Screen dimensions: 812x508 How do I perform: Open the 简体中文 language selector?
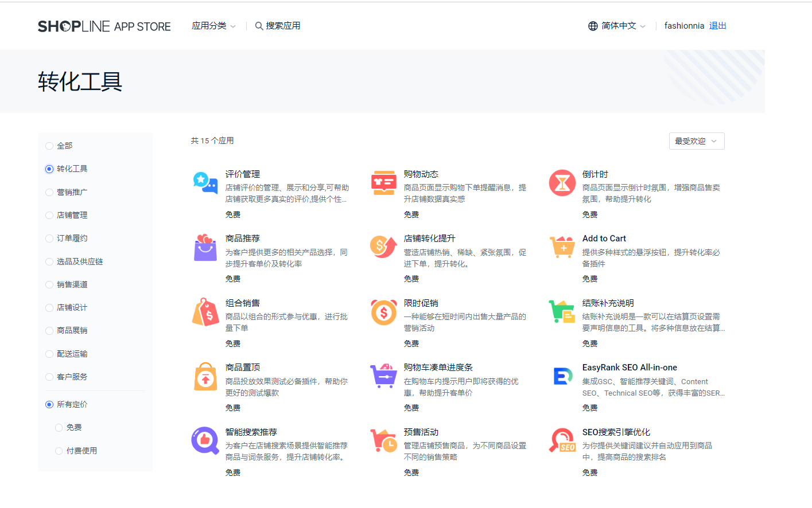(x=617, y=26)
